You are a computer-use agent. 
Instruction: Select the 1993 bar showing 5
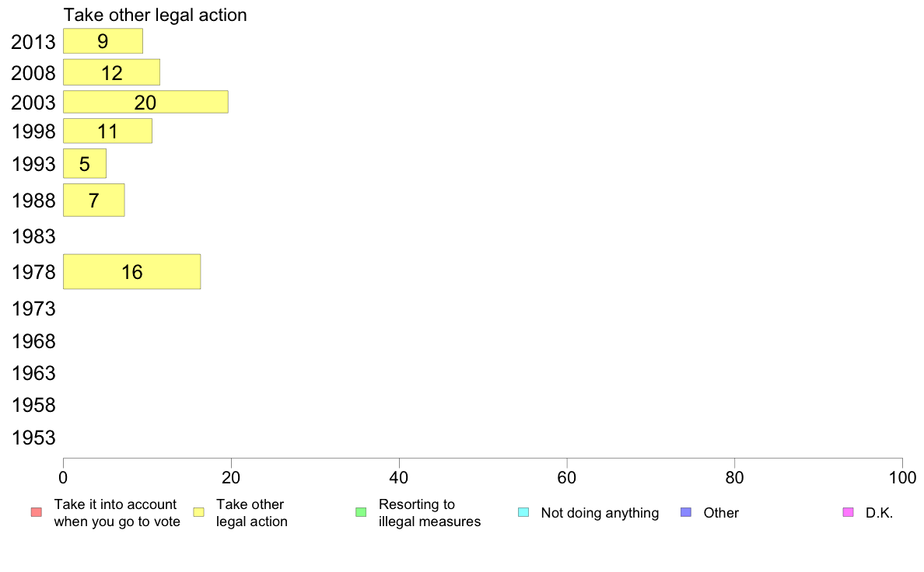coord(85,164)
